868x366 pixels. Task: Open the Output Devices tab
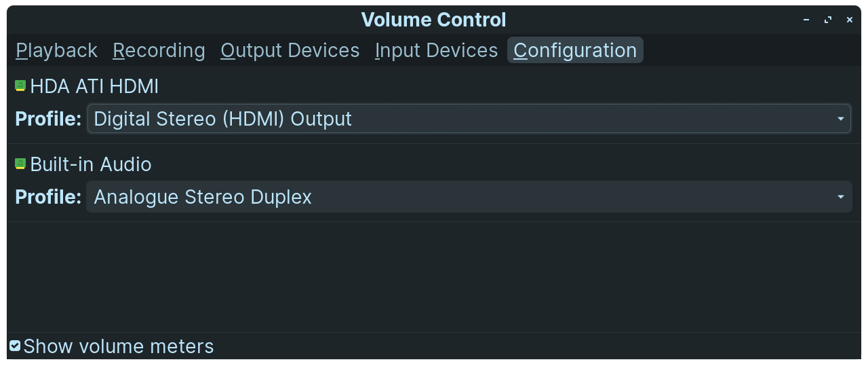[290, 50]
